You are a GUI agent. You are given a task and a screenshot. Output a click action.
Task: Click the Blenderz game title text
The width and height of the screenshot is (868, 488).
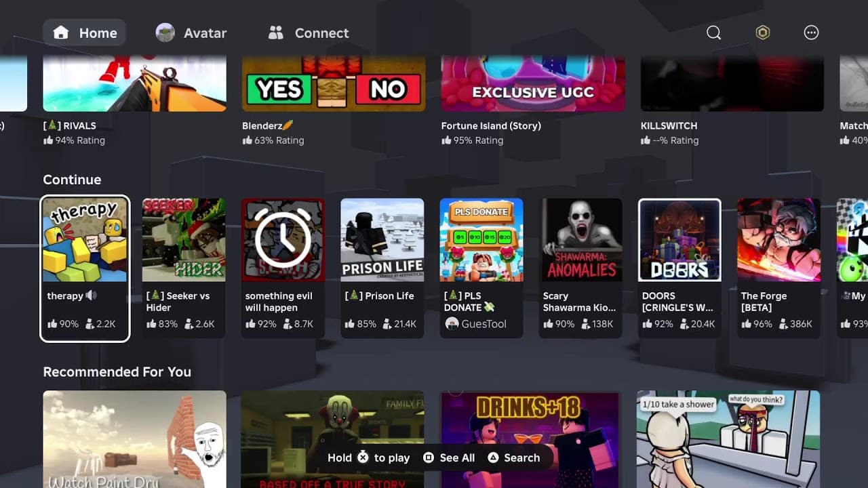(x=268, y=125)
